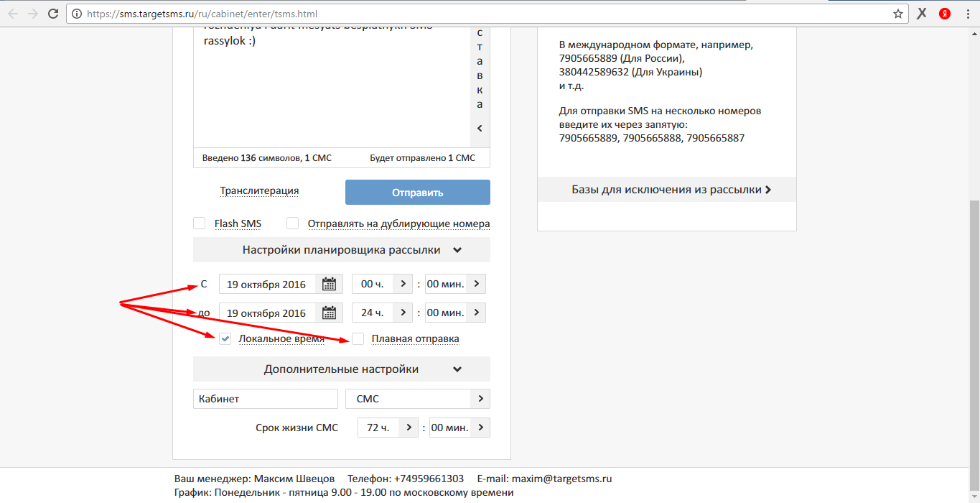
Task: Enable 'Плавная отправка' checkbox
Action: click(x=358, y=338)
